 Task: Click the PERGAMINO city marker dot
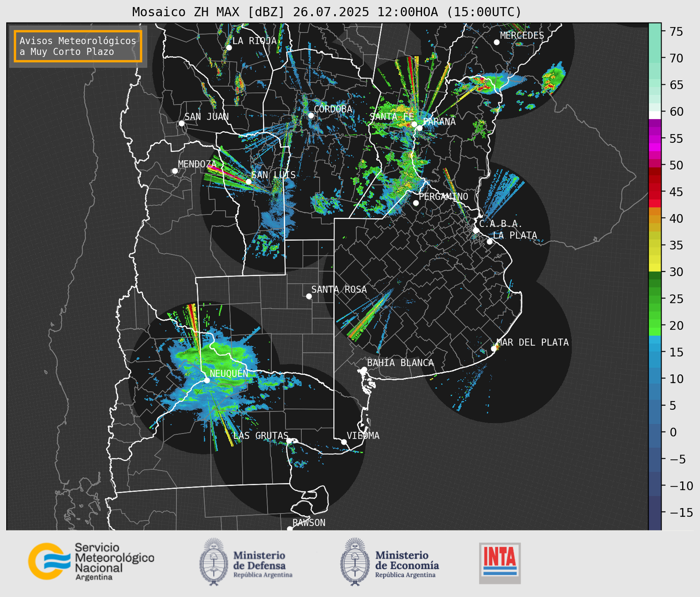coord(416,203)
